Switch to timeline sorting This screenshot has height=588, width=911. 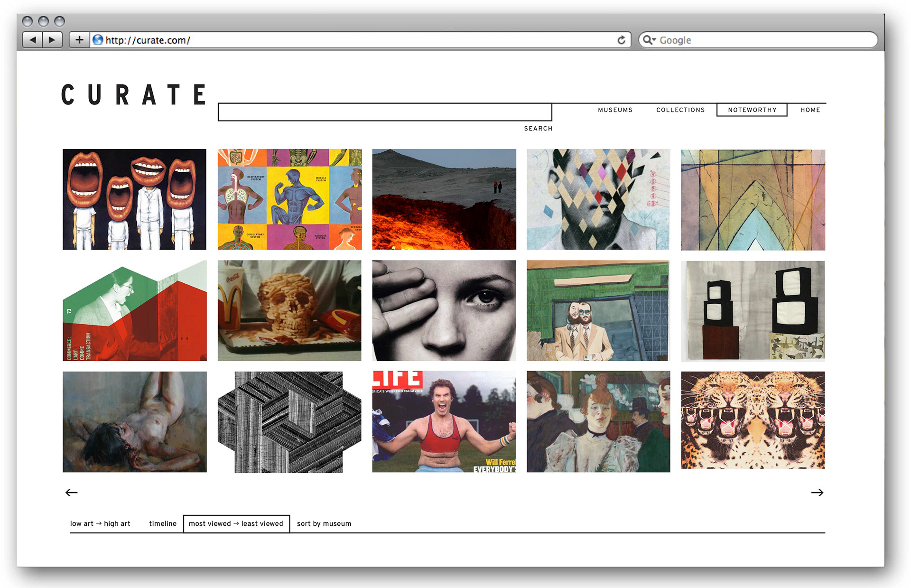[x=163, y=523]
